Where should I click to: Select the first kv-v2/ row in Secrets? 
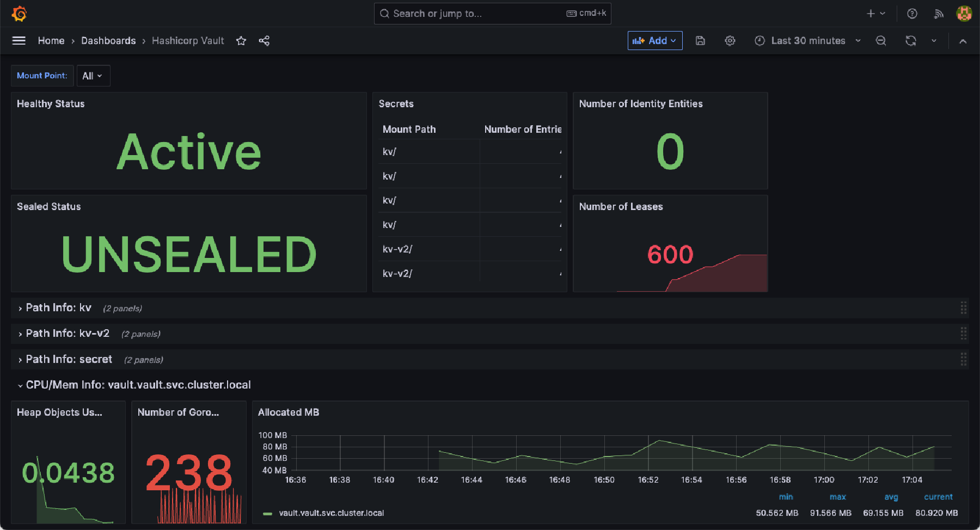(x=470, y=249)
